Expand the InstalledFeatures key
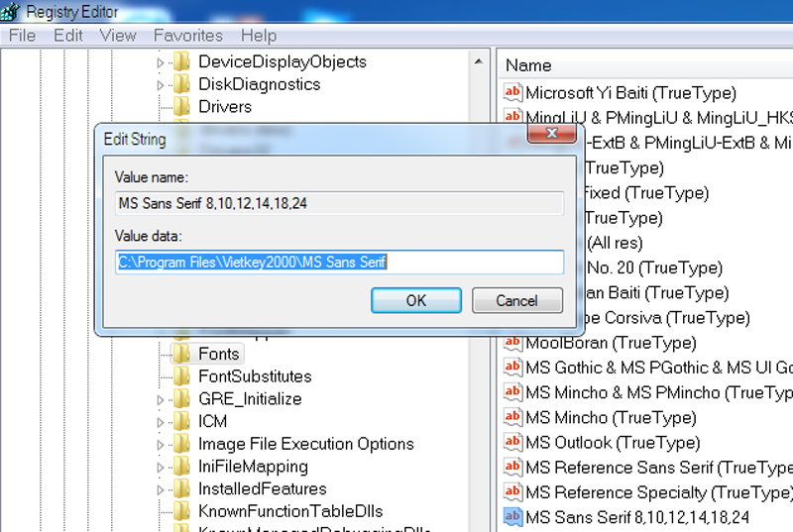 point(161,490)
